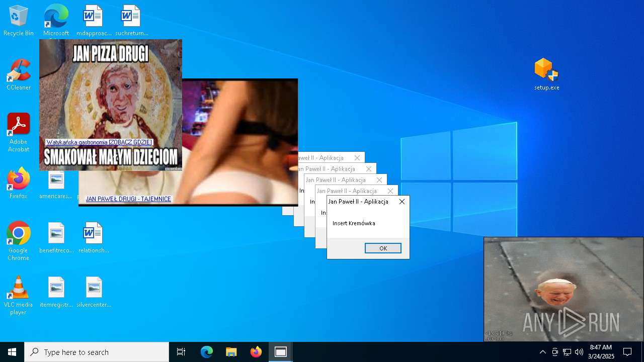Launch Microsoft Edge from the desktop shortcut
This screenshot has width=644, height=362.
56,21
